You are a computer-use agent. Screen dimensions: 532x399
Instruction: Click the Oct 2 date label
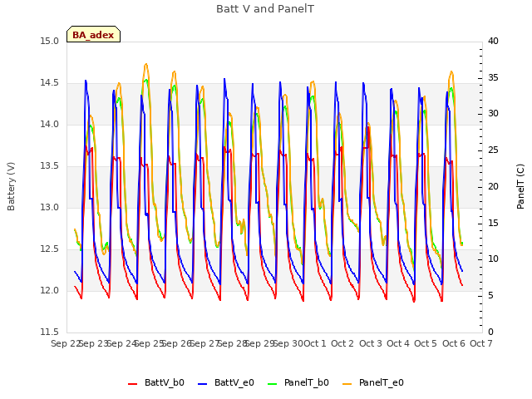[x=342, y=343]
